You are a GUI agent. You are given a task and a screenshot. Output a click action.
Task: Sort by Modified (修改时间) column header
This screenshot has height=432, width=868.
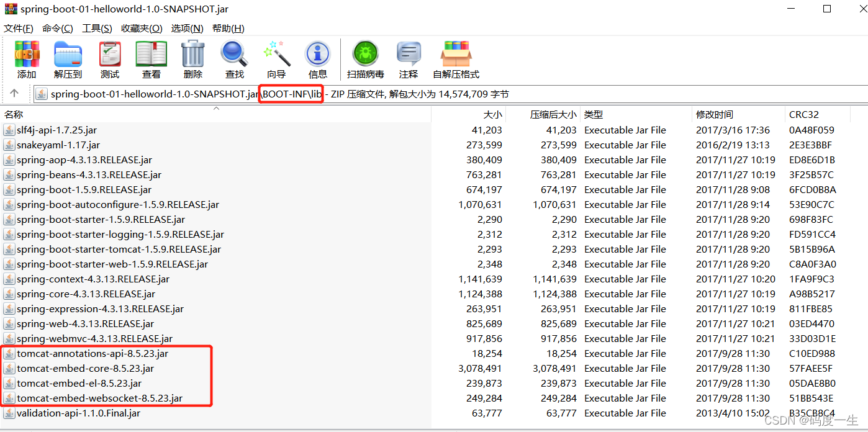pyautogui.click(x=715, y=114)
